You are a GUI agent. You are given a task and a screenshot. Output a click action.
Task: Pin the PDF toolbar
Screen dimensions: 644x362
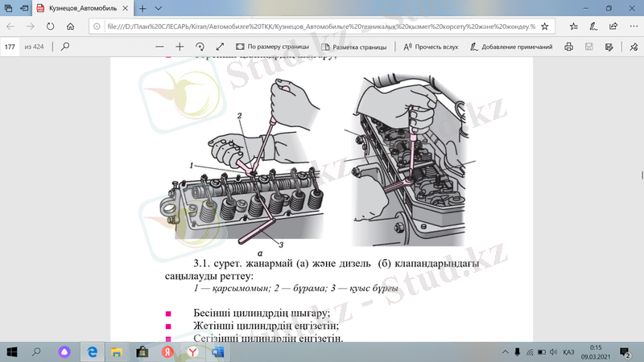(630, 47)
